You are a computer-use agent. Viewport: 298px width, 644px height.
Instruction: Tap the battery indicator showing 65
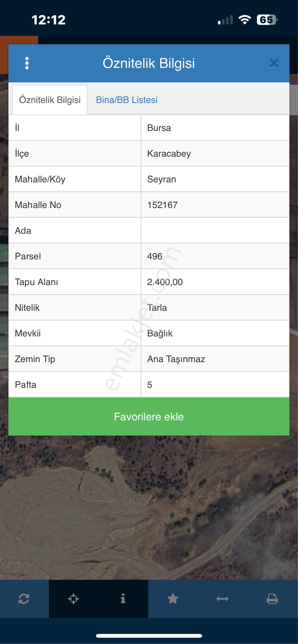coord(267,20)
